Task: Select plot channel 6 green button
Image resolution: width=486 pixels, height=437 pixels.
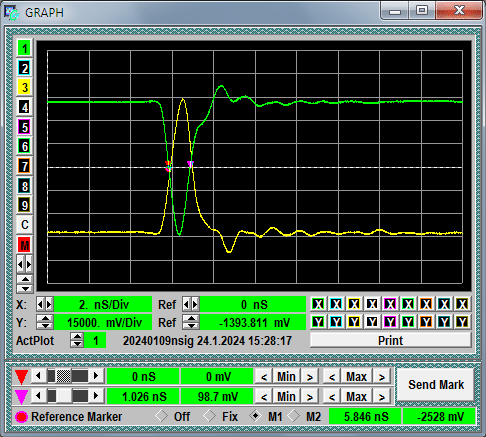Action: point(24,146)
